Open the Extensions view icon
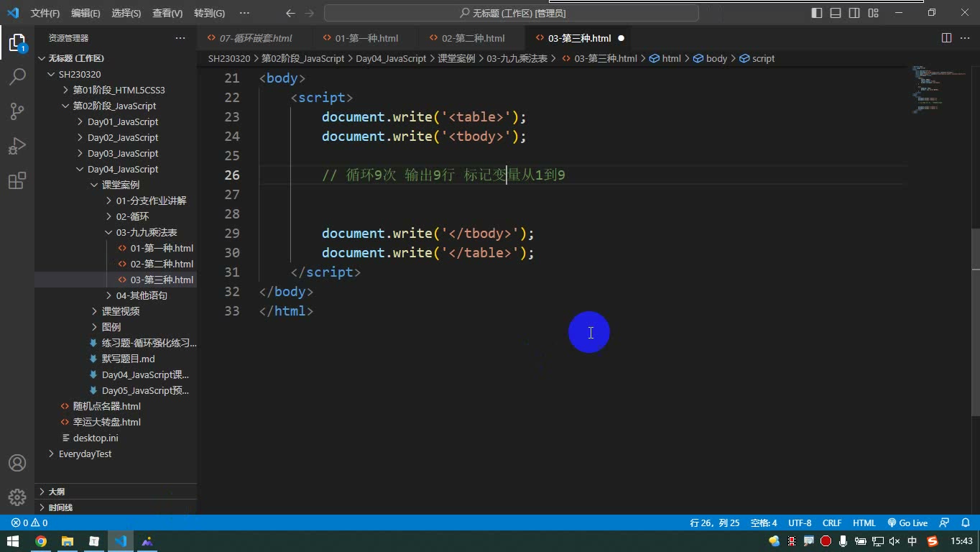Viewport: 980px width, 552px height. [x=17, y=180]
